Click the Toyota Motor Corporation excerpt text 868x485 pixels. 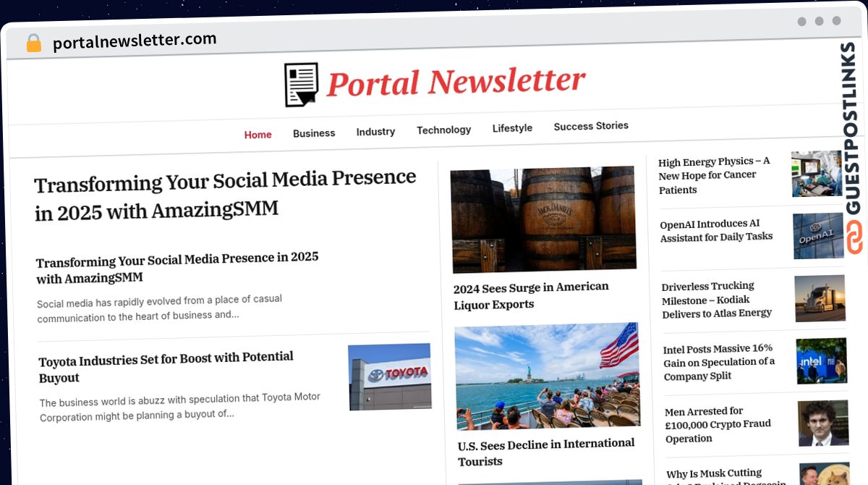pos(180,406)
